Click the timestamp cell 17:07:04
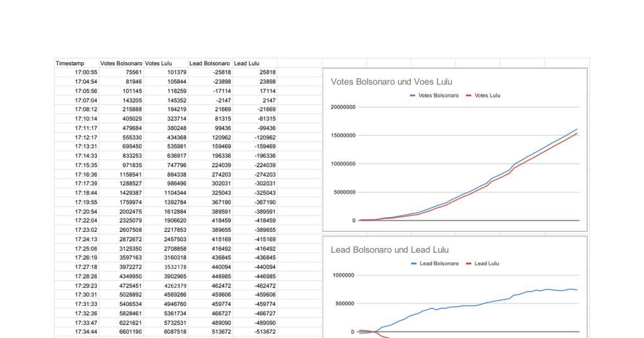Screen dimensions: 644x338 point(77,100)
